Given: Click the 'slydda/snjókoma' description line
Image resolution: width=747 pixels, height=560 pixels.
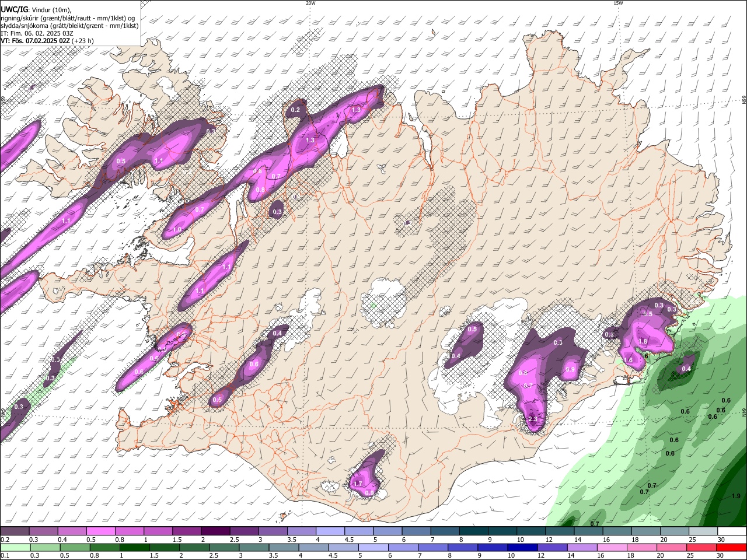Looking at the screenshot, I should [69, 25].
